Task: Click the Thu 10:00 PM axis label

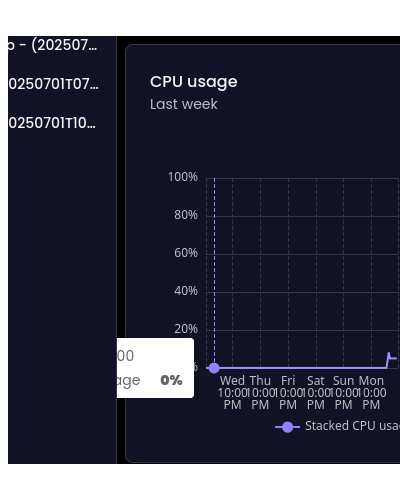Action: click(x=260, y=392)
